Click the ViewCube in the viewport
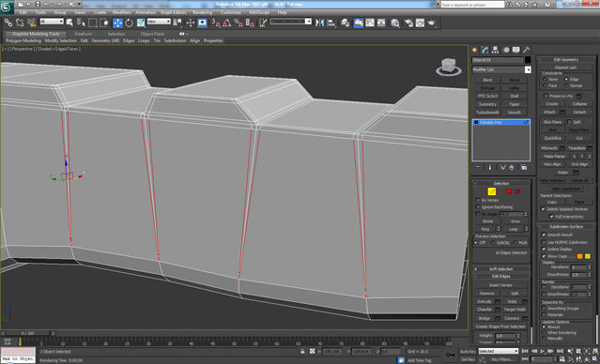Screen dimensions: 600x364 tap(448, 67)
